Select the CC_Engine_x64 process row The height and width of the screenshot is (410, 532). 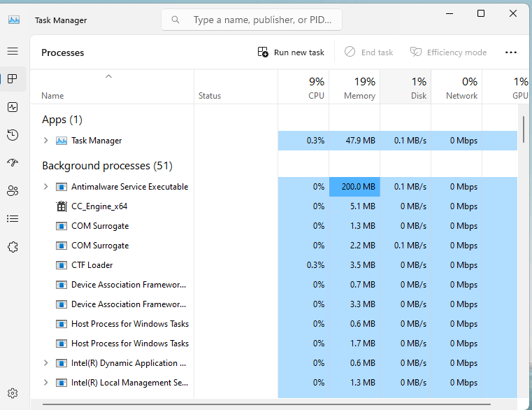tap(274, 206)
